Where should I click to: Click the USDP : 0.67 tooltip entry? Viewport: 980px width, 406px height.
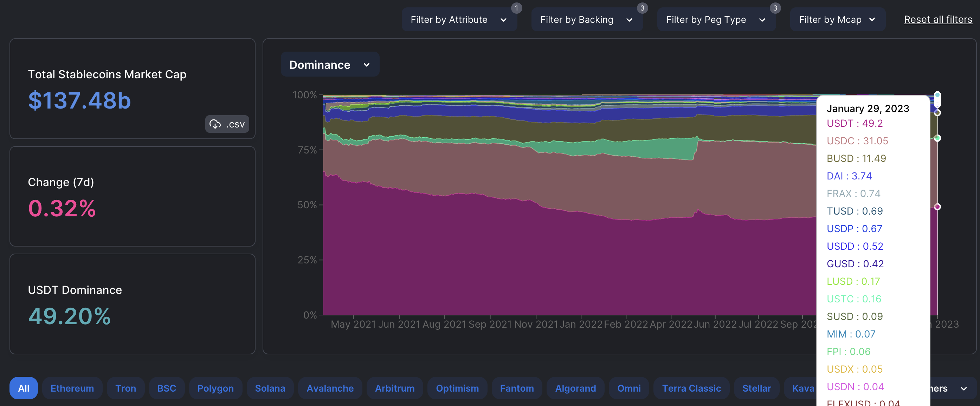854,229
